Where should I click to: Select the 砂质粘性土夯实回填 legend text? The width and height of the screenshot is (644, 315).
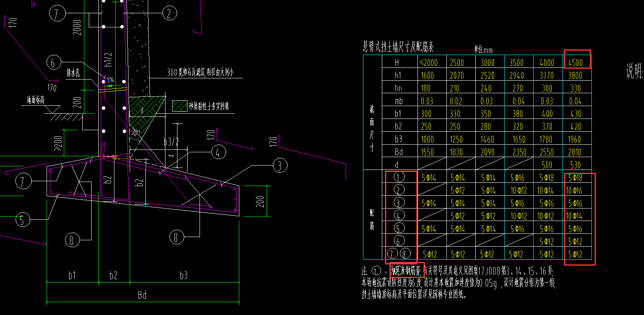tap(209, 106)
